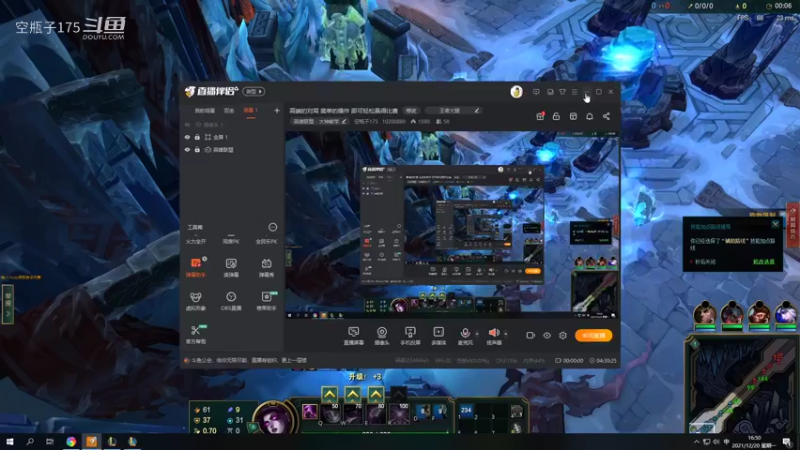Open the store icon beside the bell
Screen dimensions: 800x450
(573, 116)
